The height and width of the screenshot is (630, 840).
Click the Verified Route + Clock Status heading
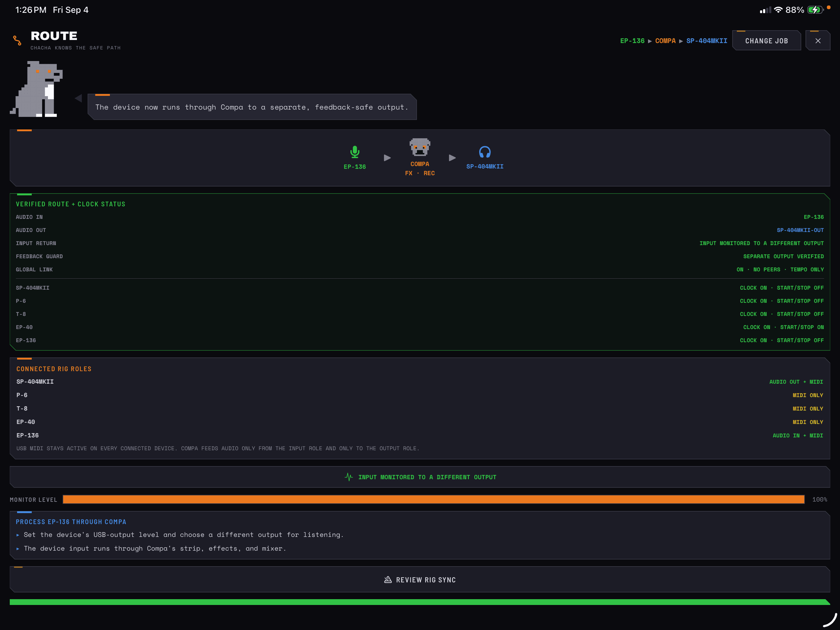tap(71, 204)
